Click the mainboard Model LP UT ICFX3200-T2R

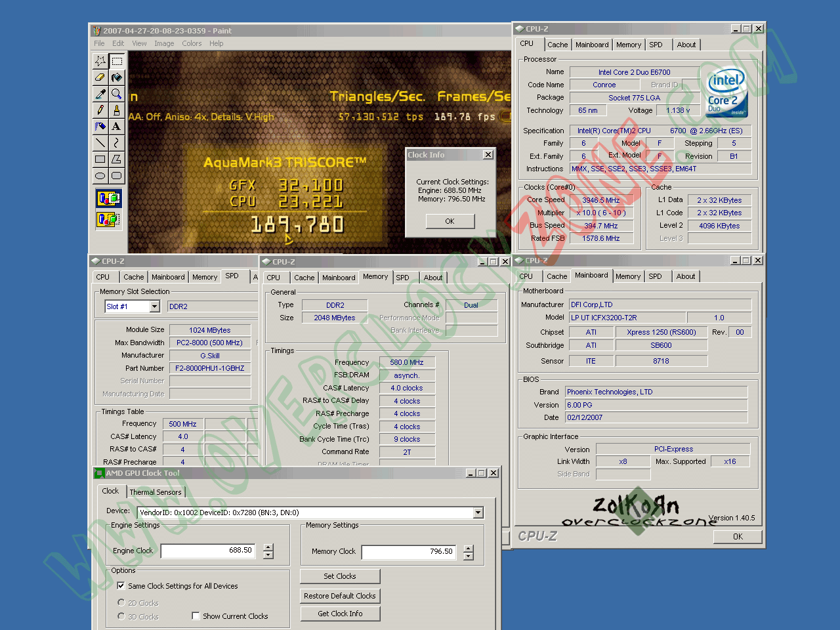pos(627,318)
